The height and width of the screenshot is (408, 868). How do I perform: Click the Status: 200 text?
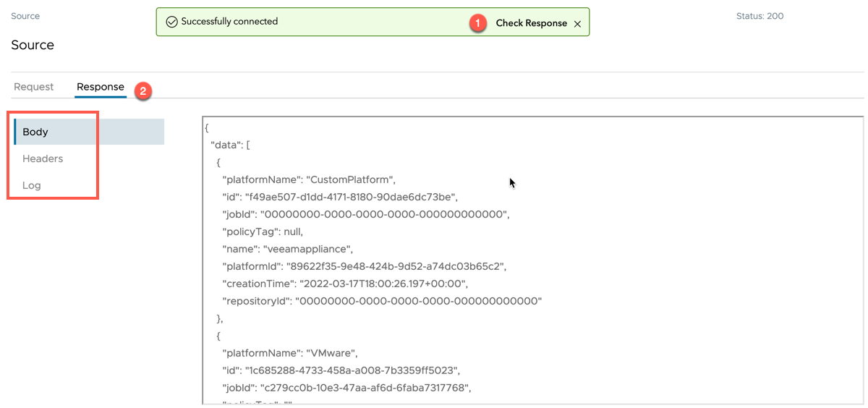click(759, 16)
